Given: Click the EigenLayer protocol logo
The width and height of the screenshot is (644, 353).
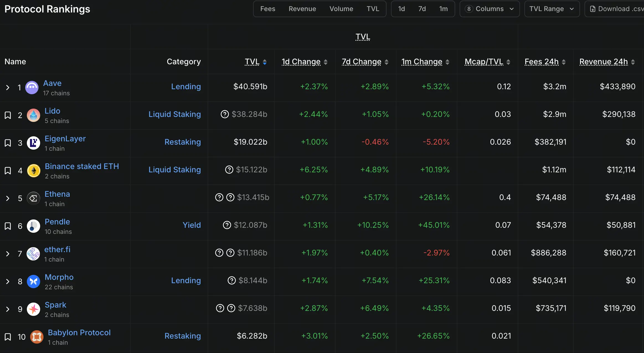Looking at the screenshot, I should [34, 143].
